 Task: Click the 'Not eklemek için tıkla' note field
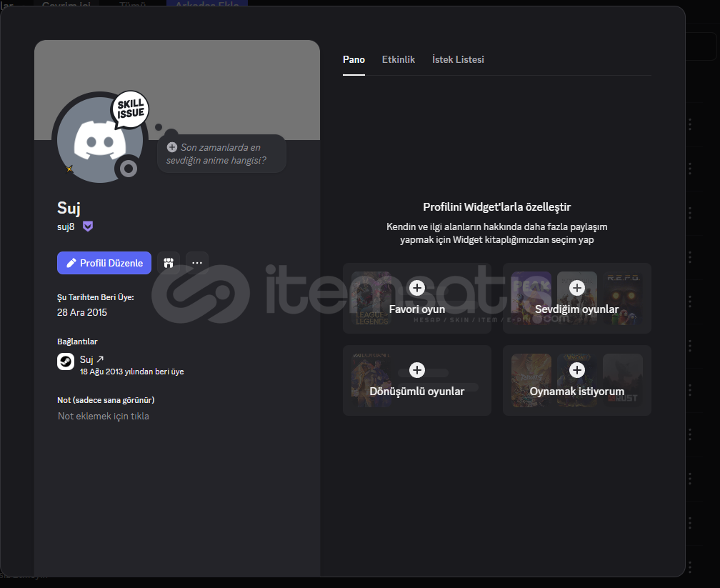pyautogui.click(x=104, y=416)
